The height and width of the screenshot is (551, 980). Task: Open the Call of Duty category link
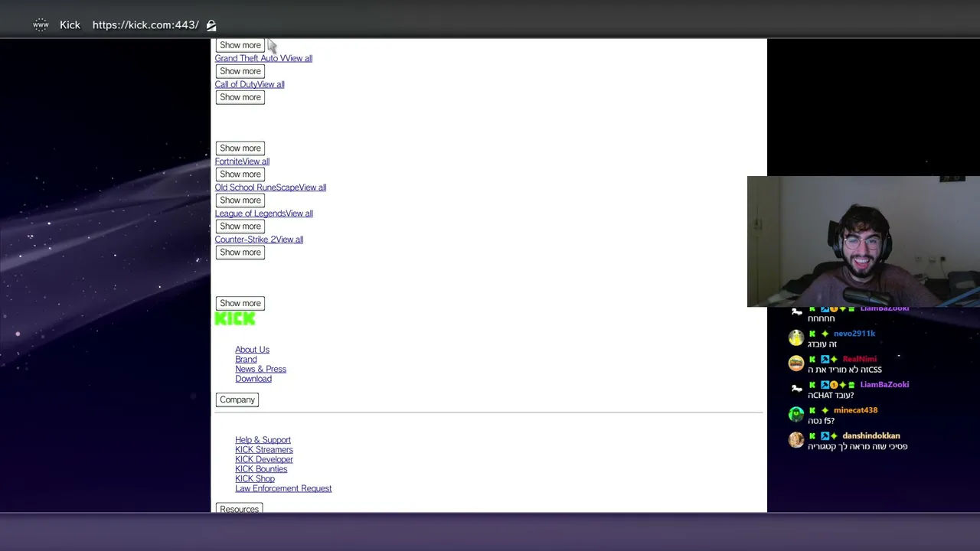(x=236, y=84)
